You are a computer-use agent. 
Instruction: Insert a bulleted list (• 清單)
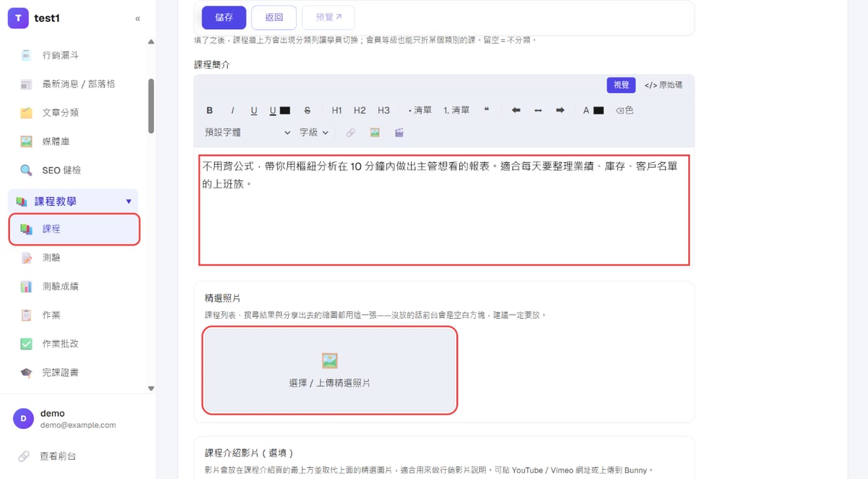(420, 110)
